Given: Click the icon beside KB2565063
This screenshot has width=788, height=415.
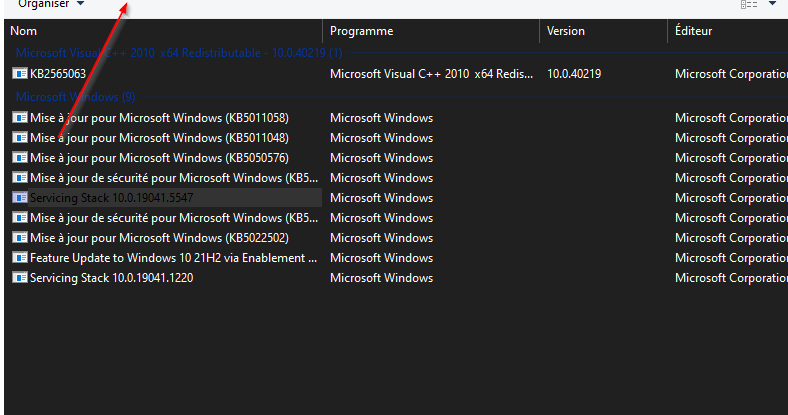Looking at the screenshot, I should tap(20, 73).
